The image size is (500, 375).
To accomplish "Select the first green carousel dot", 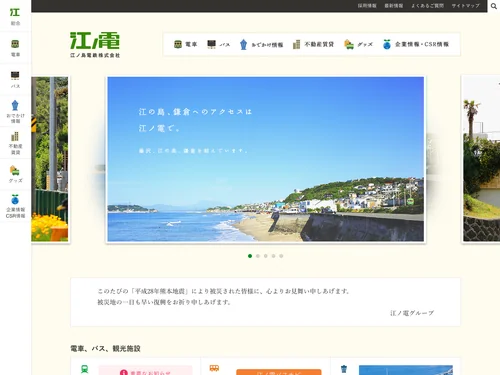I will tap(250, 256).
